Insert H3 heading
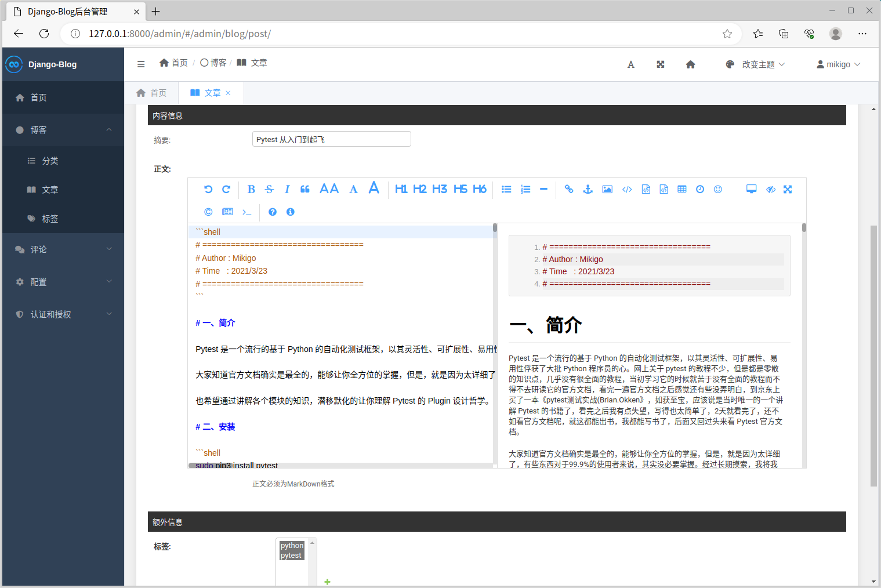881x588 pixels. [x=440, y=189]
